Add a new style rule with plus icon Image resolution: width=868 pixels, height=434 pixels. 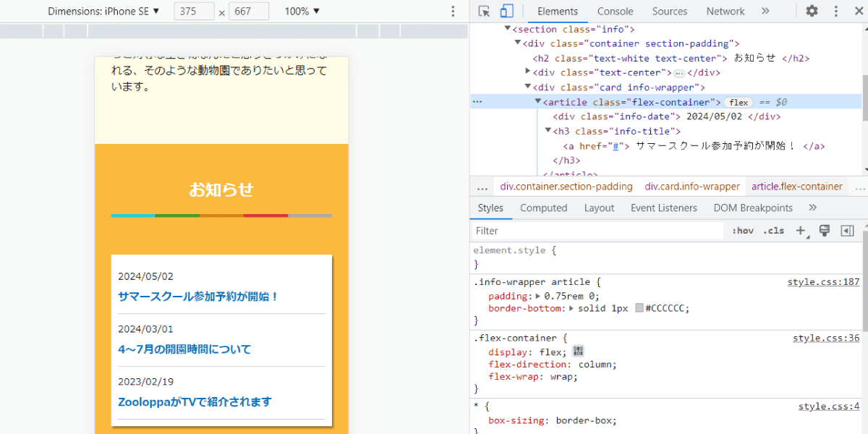pyautogui.click(x=800, y=231)
